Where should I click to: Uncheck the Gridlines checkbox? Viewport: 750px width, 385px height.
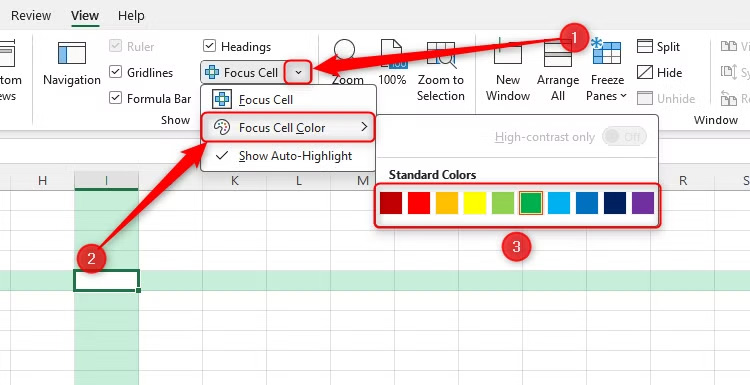[115, 72]
